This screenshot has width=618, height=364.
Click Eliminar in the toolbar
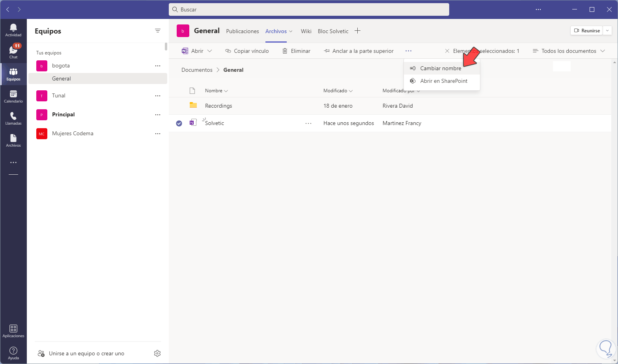coord(296,51)
